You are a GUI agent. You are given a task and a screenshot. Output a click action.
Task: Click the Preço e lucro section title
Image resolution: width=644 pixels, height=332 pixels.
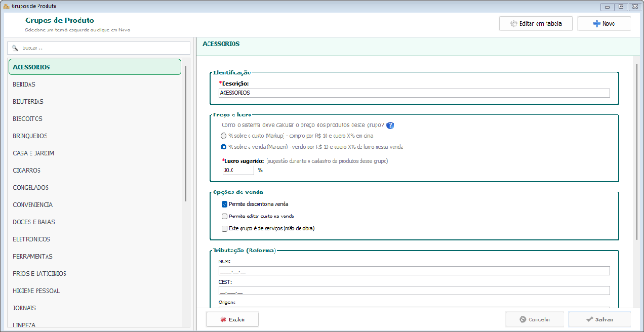233,115
